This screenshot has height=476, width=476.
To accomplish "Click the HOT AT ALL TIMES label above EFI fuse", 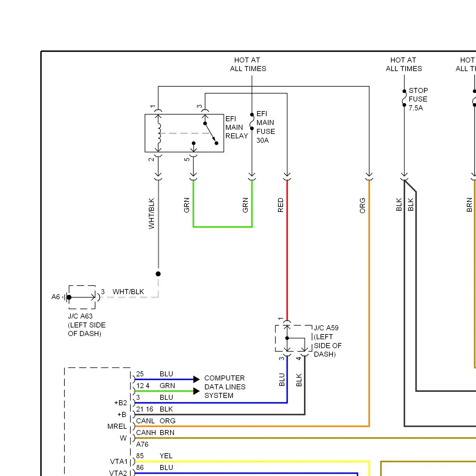I will click(x=248, y=64).
